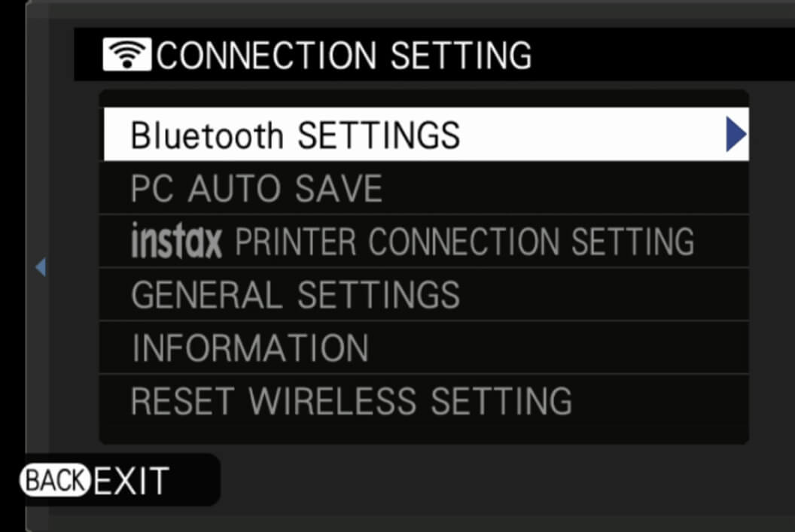
Task: Click the blue right arrow on Bluetooth SETTINGS
Action: [x=736, y=134]
